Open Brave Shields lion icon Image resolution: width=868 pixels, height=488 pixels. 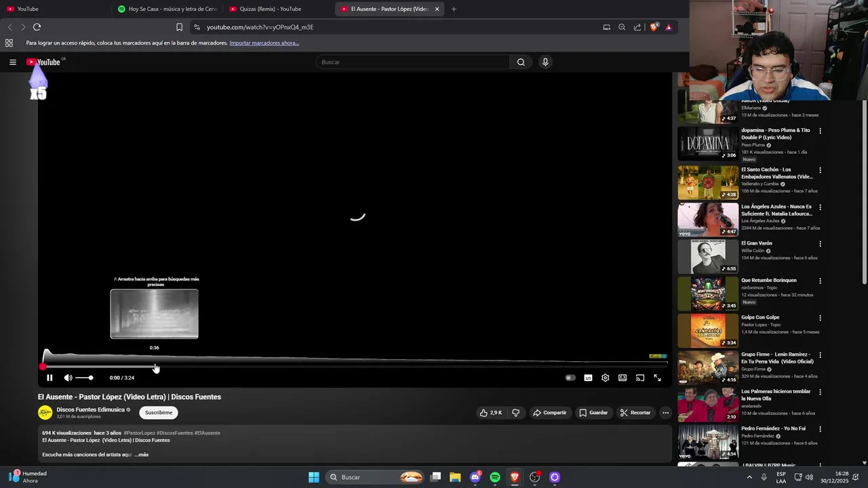click(x=654, y=27)
